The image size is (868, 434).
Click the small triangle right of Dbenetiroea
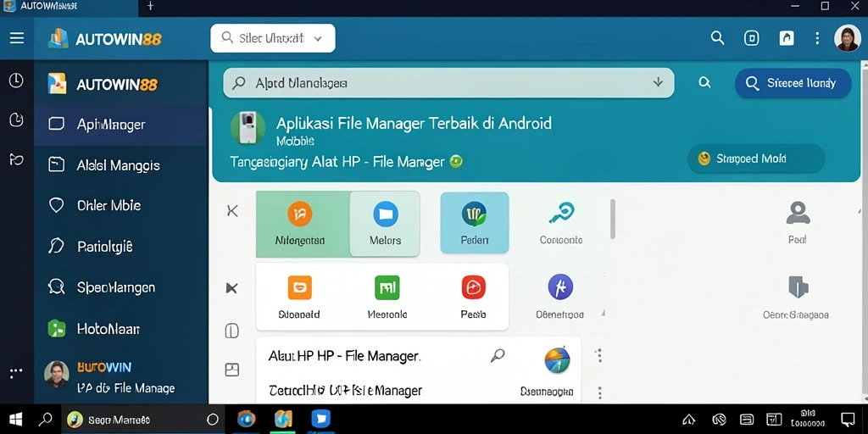click(x=603, y=314)
